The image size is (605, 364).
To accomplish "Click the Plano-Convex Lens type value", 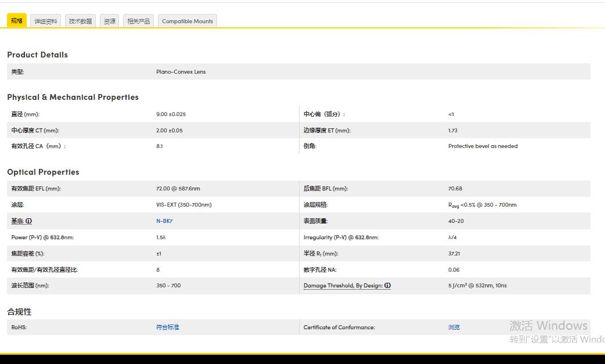I will click(181, 72).
